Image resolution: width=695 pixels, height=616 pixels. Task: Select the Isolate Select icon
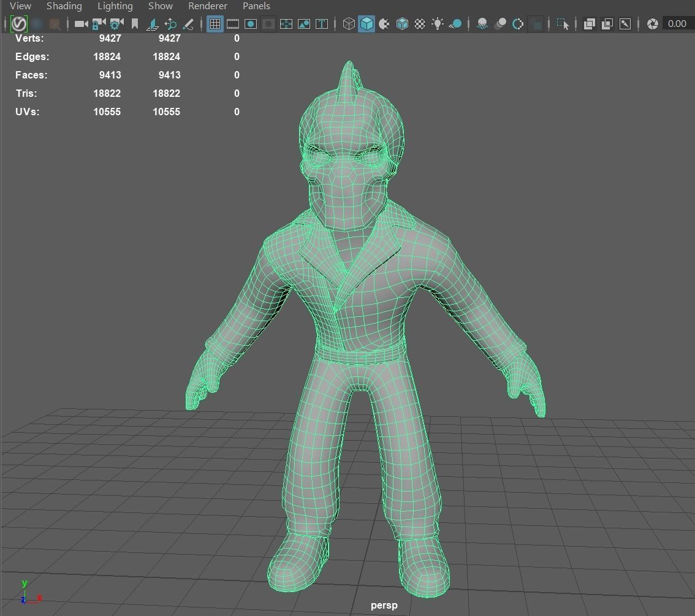tap(563, 23)
